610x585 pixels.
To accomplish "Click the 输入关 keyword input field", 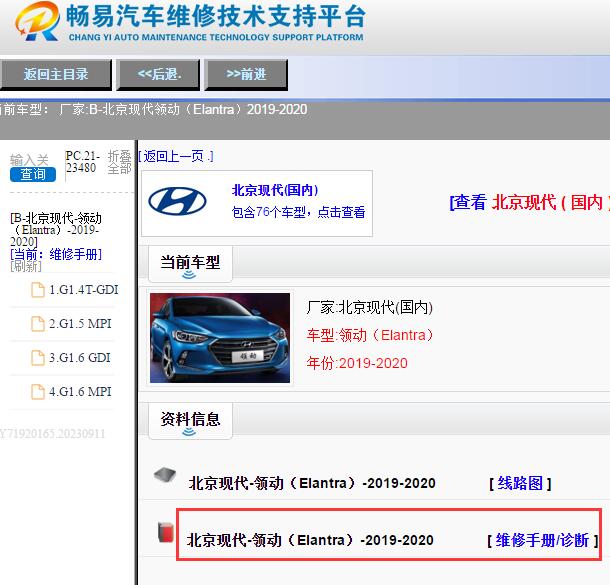I will (29, 160).
